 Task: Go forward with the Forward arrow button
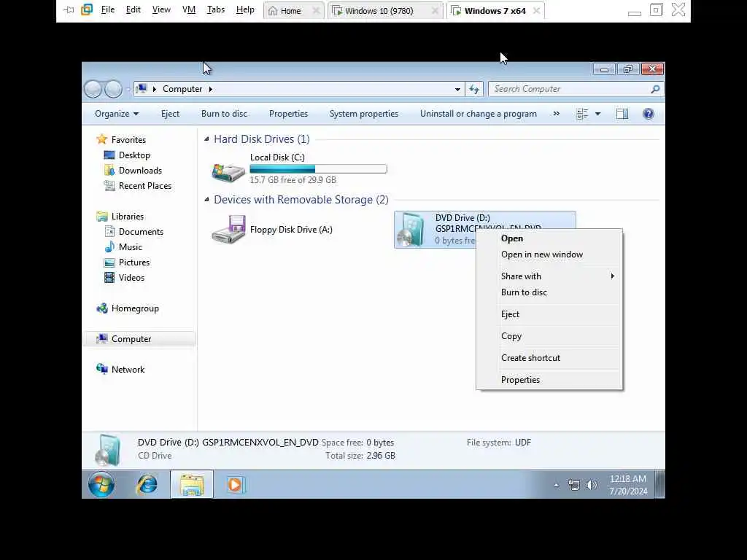coord(113,89)
